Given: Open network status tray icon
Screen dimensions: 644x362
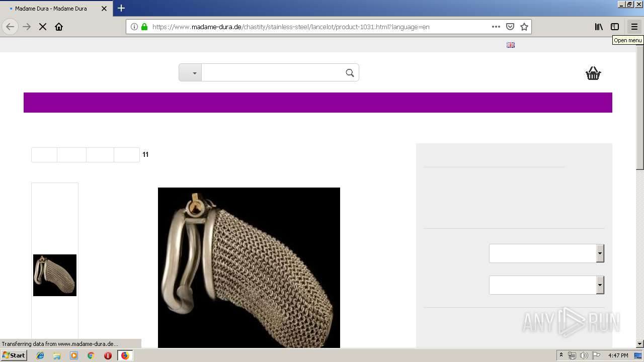Looking at the screenshot, I should click(x=572, y=355).
